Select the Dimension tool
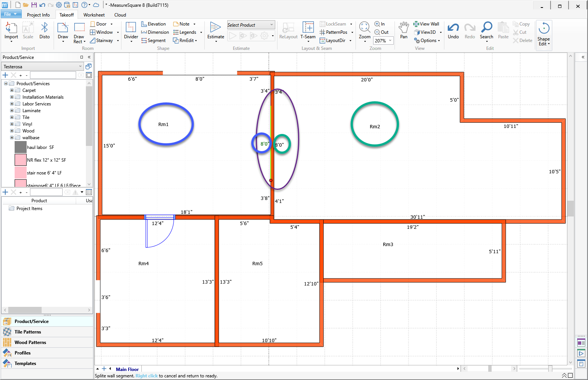This screenshot has height=380, width=588. [x=155, y=32]
